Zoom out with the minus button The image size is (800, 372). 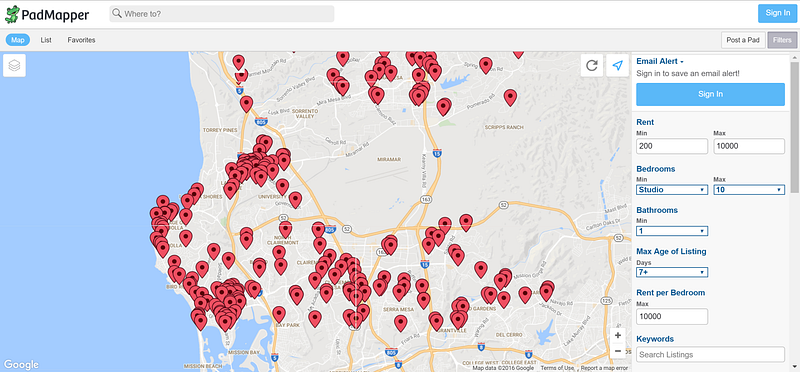coord(618,351)
